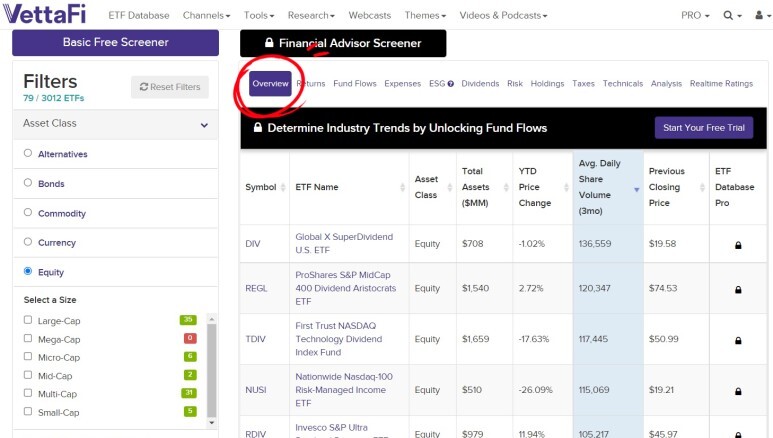Select Equity asset class radio

[28, 271]
